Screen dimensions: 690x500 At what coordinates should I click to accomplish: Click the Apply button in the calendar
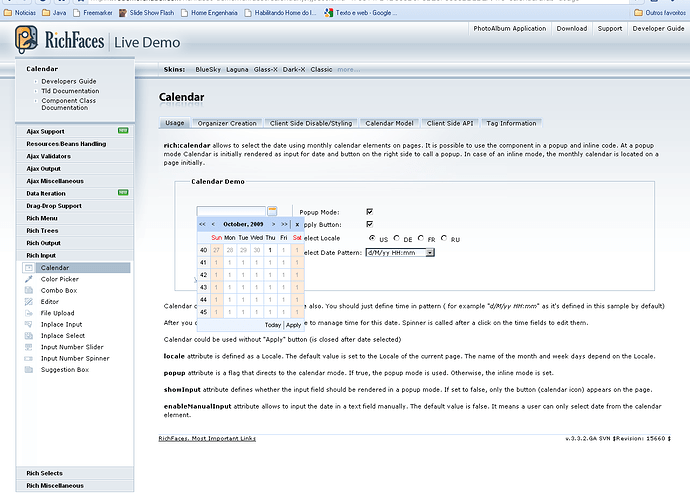pyautogui.click(x=294, y=325)
